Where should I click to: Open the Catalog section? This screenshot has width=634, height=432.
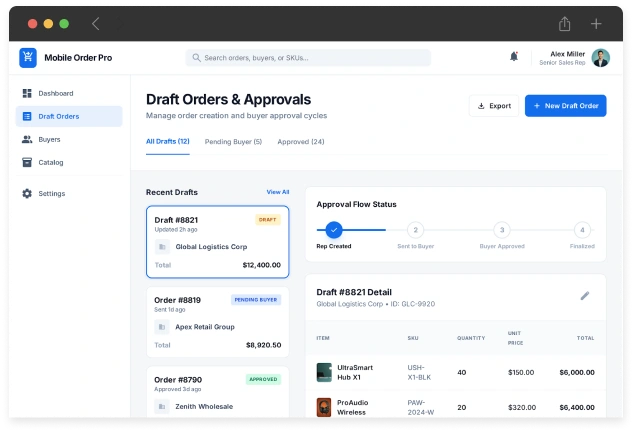click(x=69, y=163)
